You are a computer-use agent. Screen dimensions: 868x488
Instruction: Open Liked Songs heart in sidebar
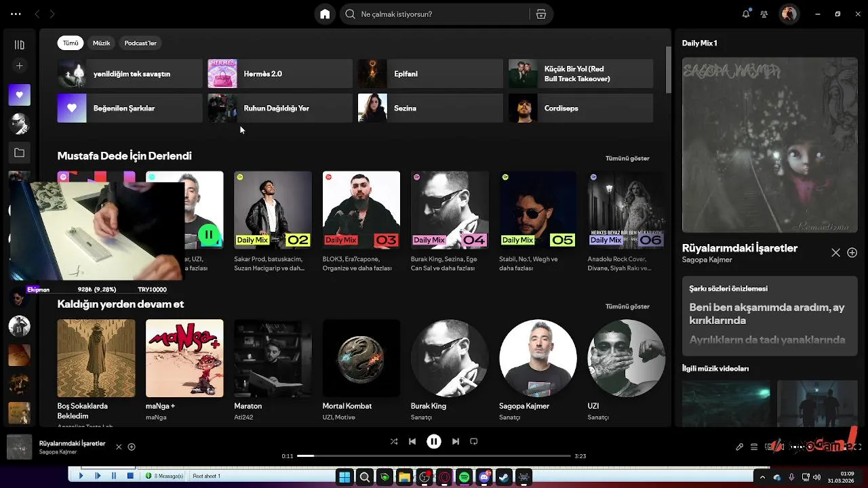pyautogui.click(x=20, y=95)
